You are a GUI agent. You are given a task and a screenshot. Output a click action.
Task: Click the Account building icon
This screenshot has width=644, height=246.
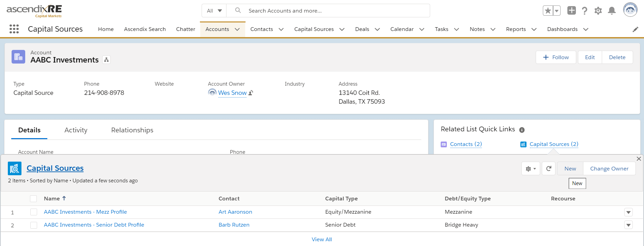(x=18, y=57)
